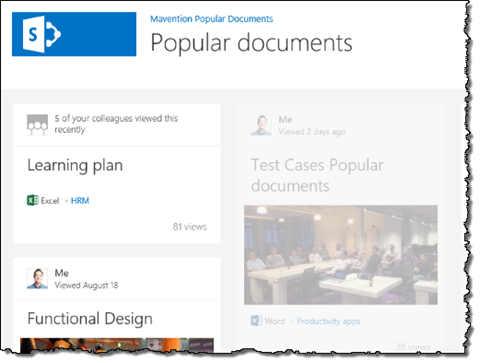Open the Mavention Popular Documents link

pyautogui.click(x=211, y=19)
